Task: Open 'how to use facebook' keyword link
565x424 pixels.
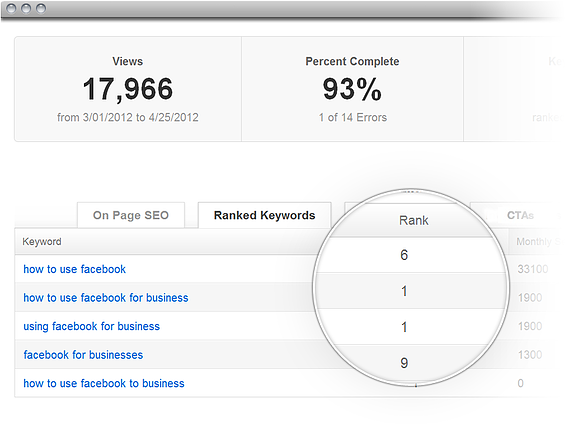Action: 75,269
